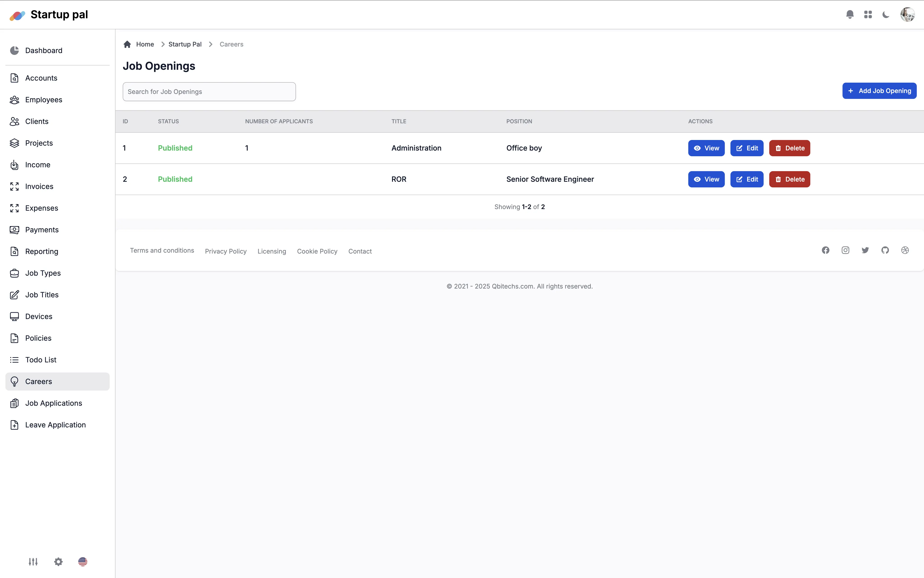Select Projects in the sidebar

pyautogui.click(x=57, y=143)
